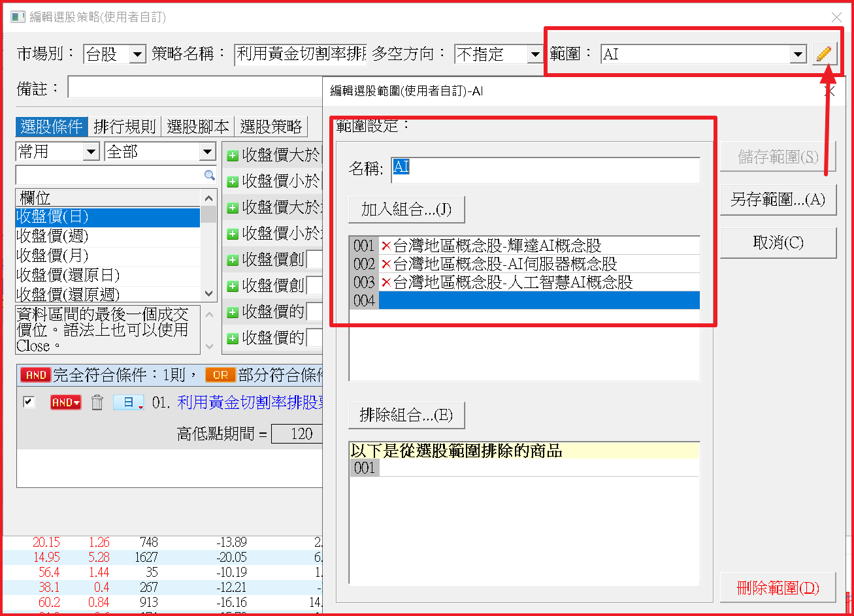Remove the 輝達AI概念股 entry with red X
854x616 pixels.
pyautogui.click(x=386, y=246)
